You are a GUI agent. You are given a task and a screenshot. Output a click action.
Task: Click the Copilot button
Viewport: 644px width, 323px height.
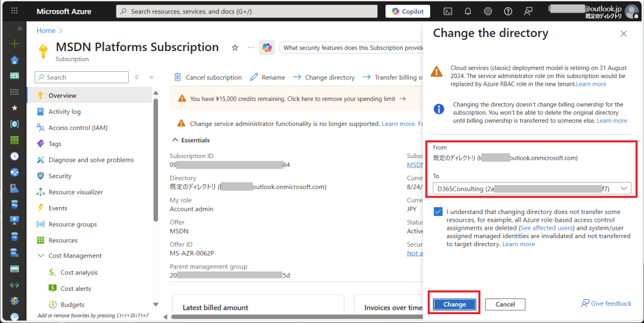[408, 11]
